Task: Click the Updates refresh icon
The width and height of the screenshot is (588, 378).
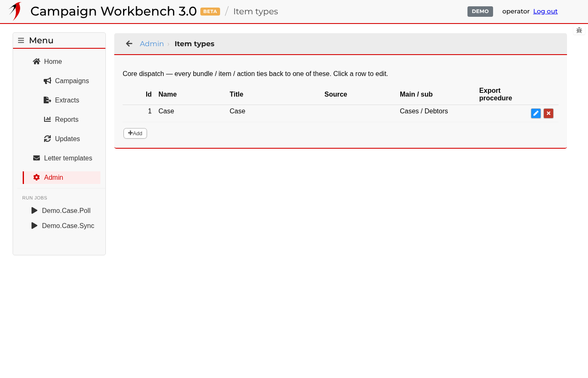Action: [x=47, y=139]
